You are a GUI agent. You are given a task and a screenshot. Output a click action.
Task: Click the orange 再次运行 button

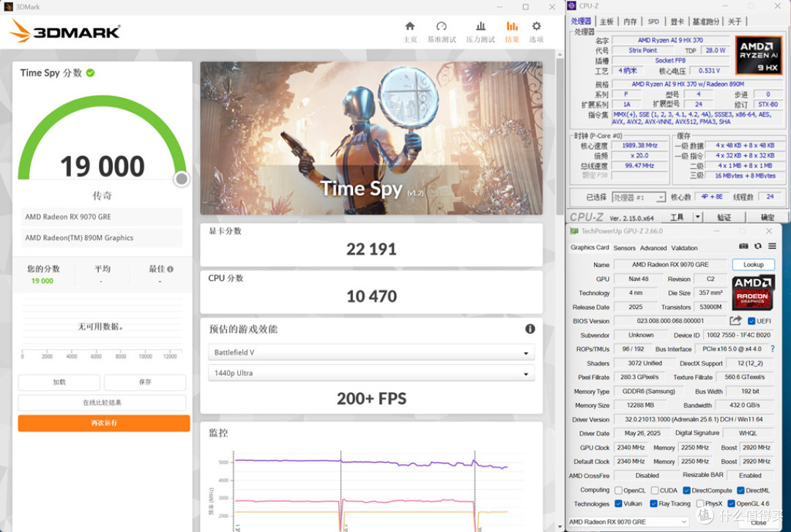(104, 423)
